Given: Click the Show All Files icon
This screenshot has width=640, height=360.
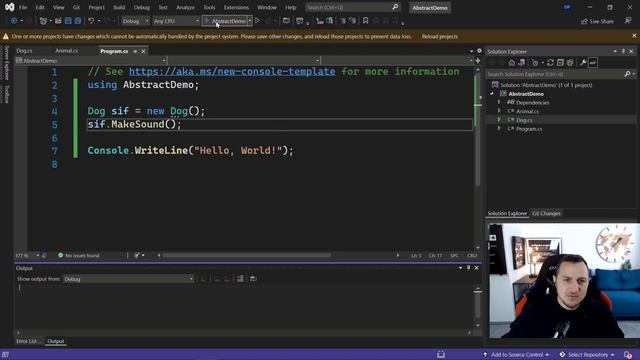Looking at the screenshot, I should point(570,62).
